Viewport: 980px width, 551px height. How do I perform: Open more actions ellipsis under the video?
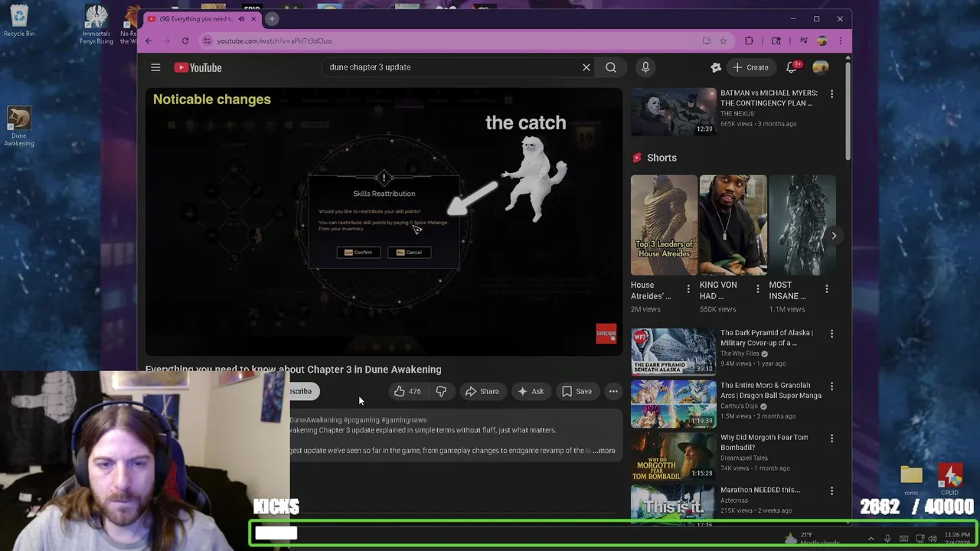613,391
